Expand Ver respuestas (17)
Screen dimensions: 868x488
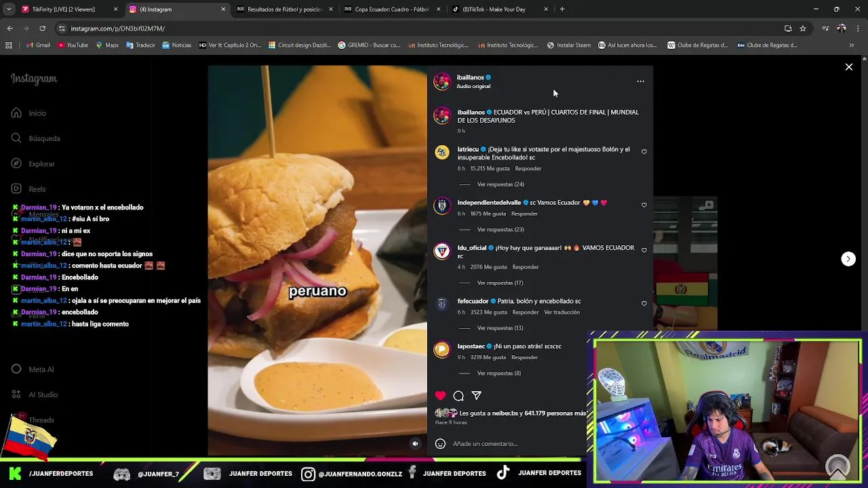tap(500, 283)
